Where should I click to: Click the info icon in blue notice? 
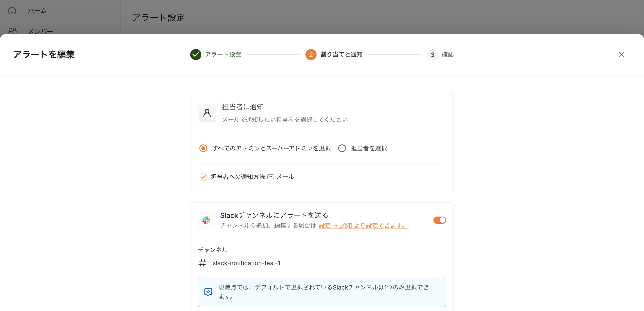pyautogui.click(x=208, y=292)
